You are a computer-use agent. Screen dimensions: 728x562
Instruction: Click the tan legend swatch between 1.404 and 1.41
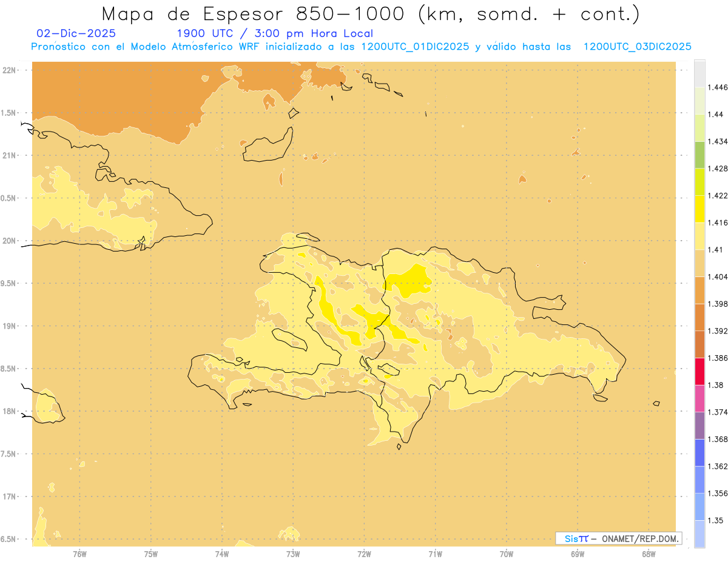[x=699, y=263]
